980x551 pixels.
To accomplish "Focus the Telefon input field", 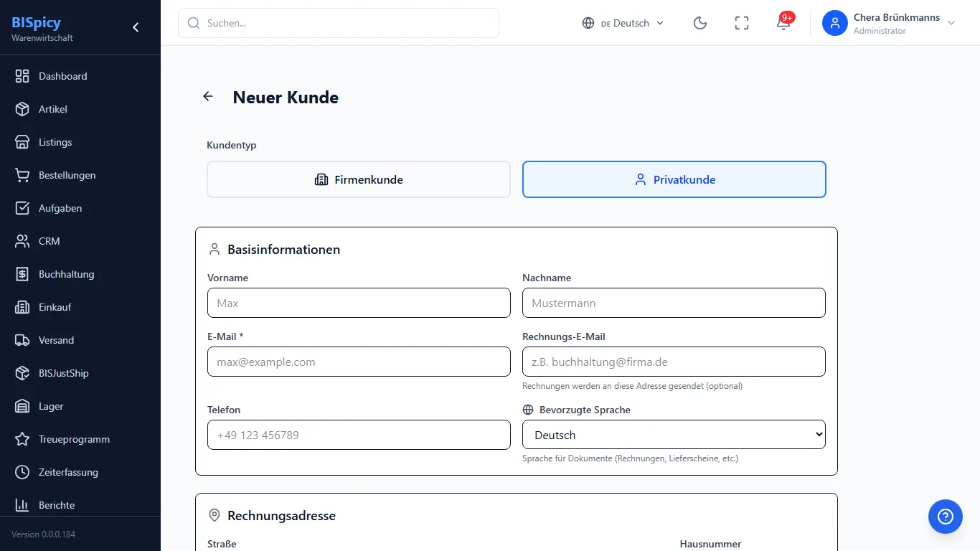I will (359, 435).
